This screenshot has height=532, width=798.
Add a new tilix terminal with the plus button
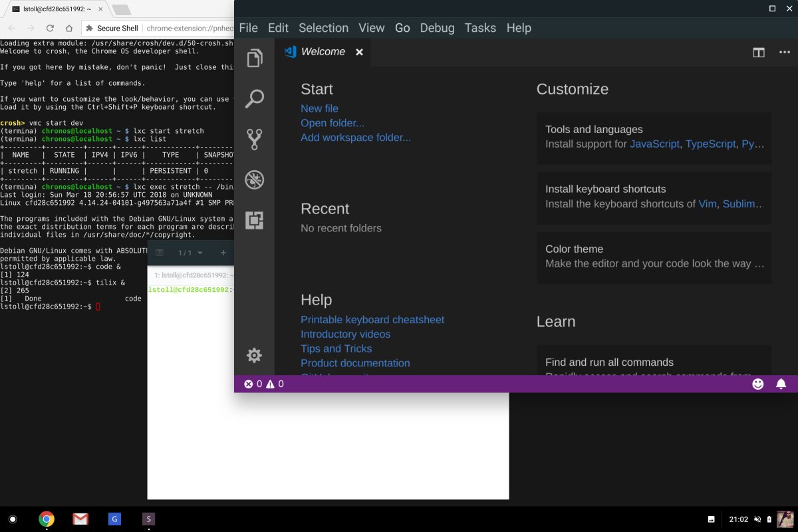pyautogui.click(x=223, y=253)
